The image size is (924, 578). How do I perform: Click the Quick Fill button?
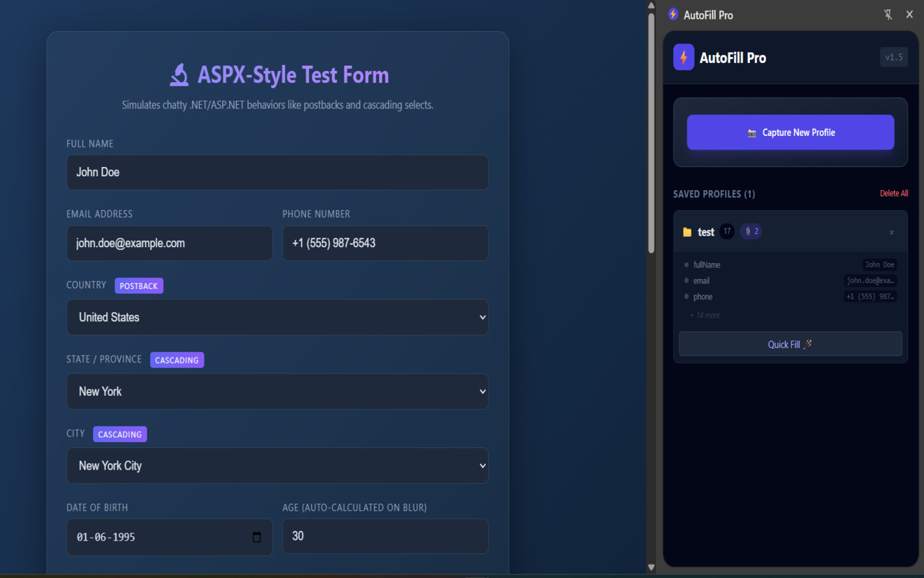[790, 344]
